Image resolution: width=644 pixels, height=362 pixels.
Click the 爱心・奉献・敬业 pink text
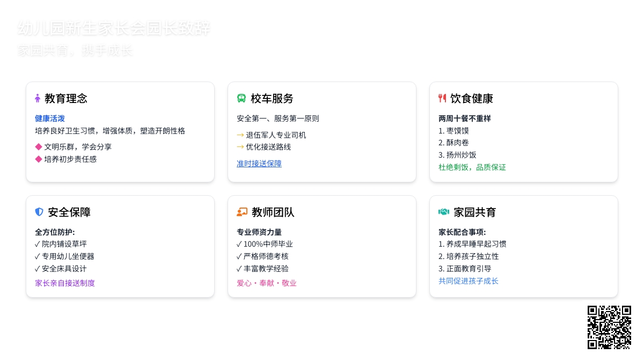pos(267,283)
